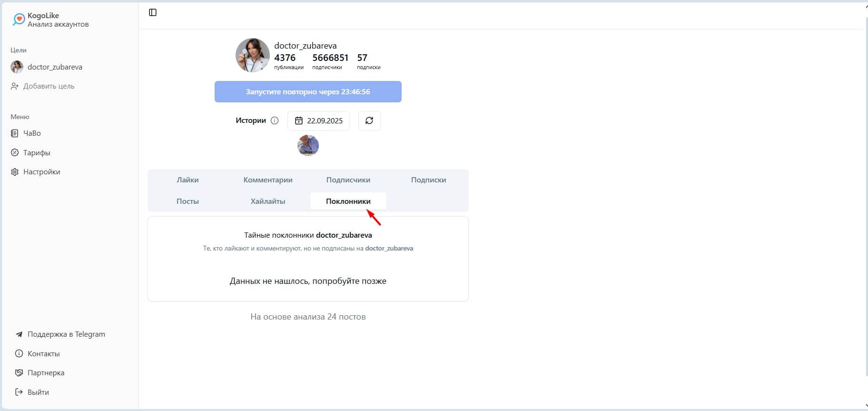The image size is (868, 411).
Task: Click the Контакты info icon
Action: [19, 354]
